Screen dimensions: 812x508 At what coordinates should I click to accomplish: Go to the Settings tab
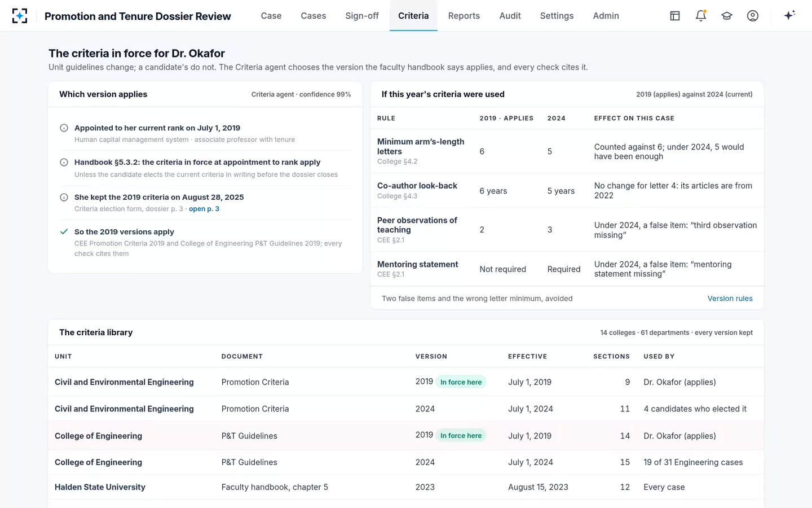557,16
